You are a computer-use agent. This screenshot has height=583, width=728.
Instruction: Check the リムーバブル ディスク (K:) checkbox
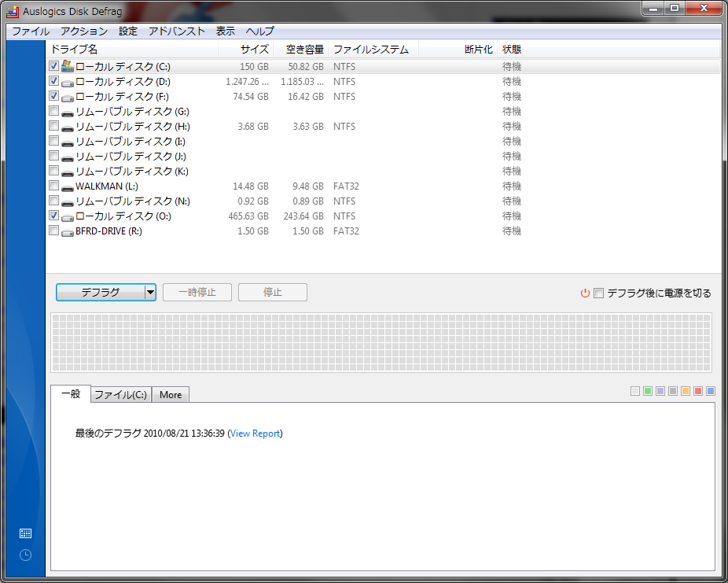pyautogui.click(x=54, y=171)
